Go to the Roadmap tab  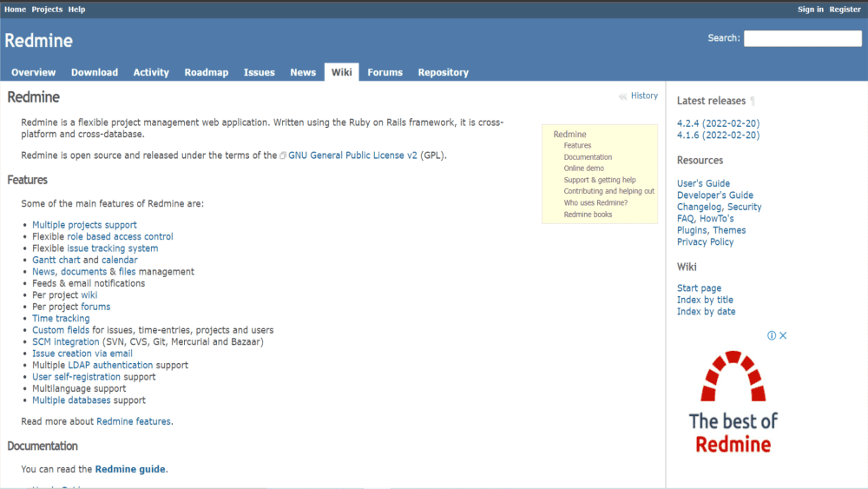[207, 73]
